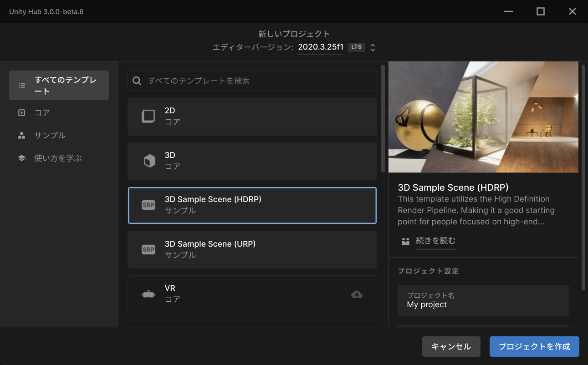Click the SRP icon for URP sample
Viewport: 588px width, 365px height.
pyautogui.click(x=148, y=249)
